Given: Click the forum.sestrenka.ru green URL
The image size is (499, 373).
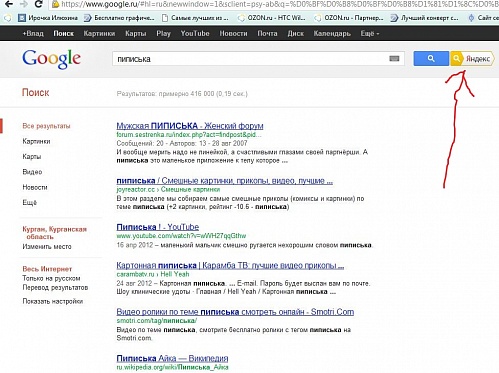Looking at the screenshot, I should pos(189,135).
